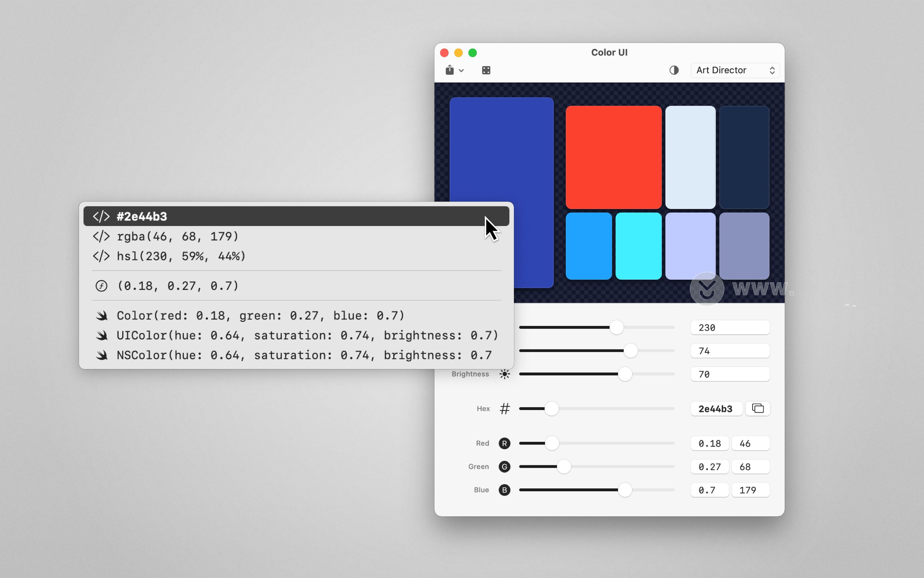Image resolution: width=924 pixels, height=578 pixels.
Task: Select UIColor hue saturation brightness entry
Action: tap(296, 335)
